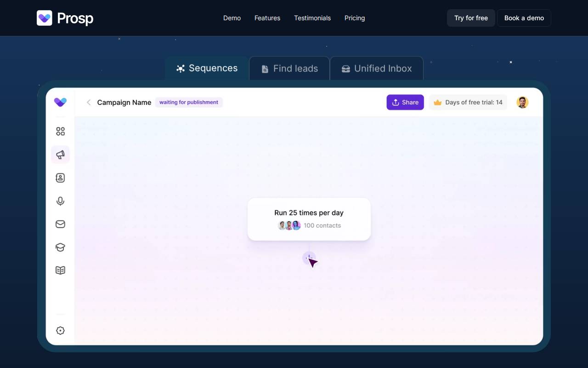
Task: Switch to the Find leads tab
Action: [x=289, y=69]
